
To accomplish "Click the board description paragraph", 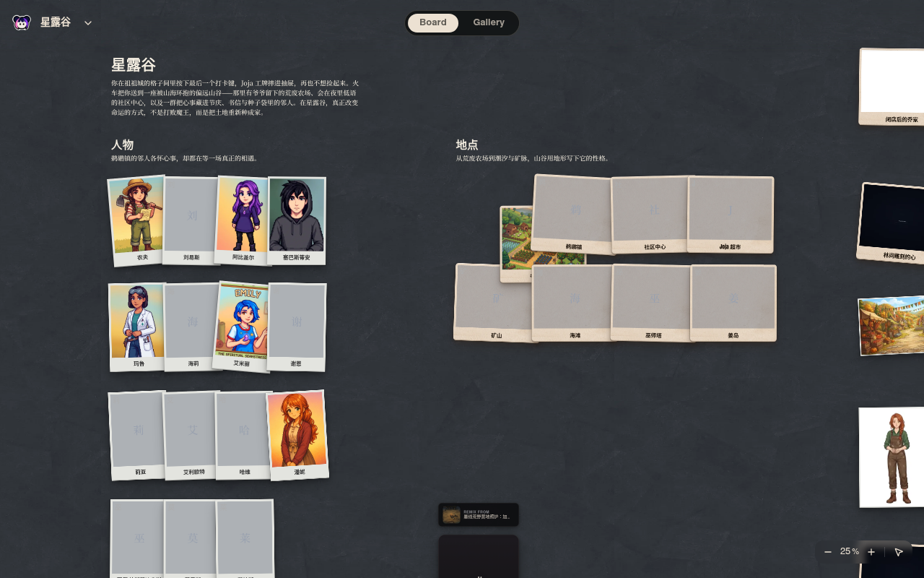I will 235,98.
